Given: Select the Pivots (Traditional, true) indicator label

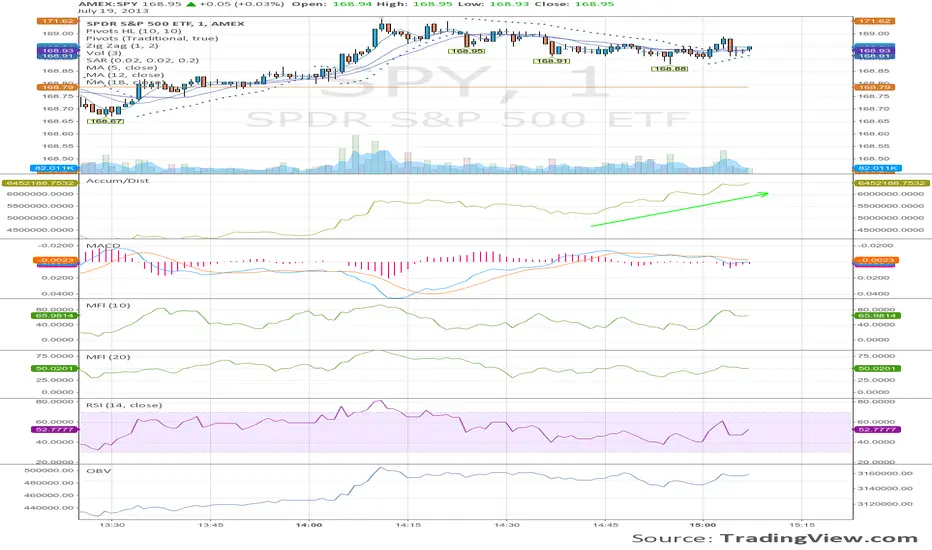Looking at the screenshot, I should [152, 38].
